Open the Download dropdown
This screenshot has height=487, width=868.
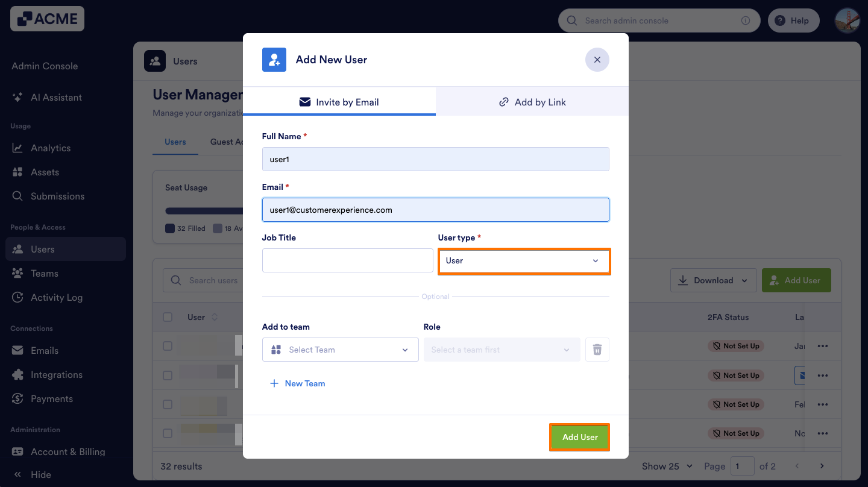click(x=712, y=280)
